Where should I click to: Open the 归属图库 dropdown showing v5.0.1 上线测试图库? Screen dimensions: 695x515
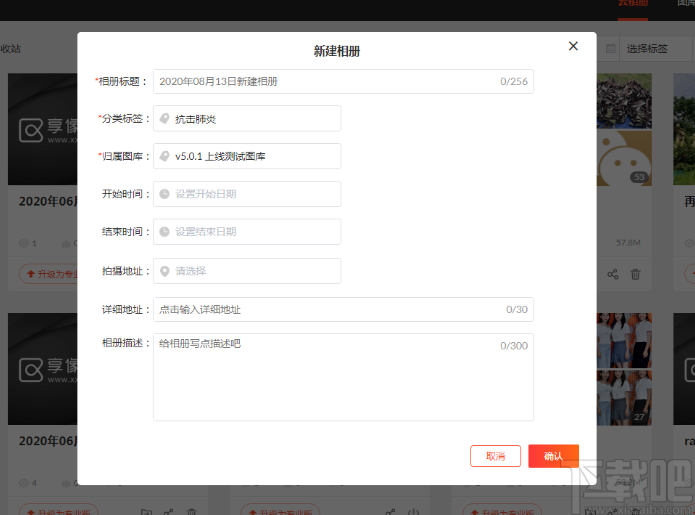[247, 156]
